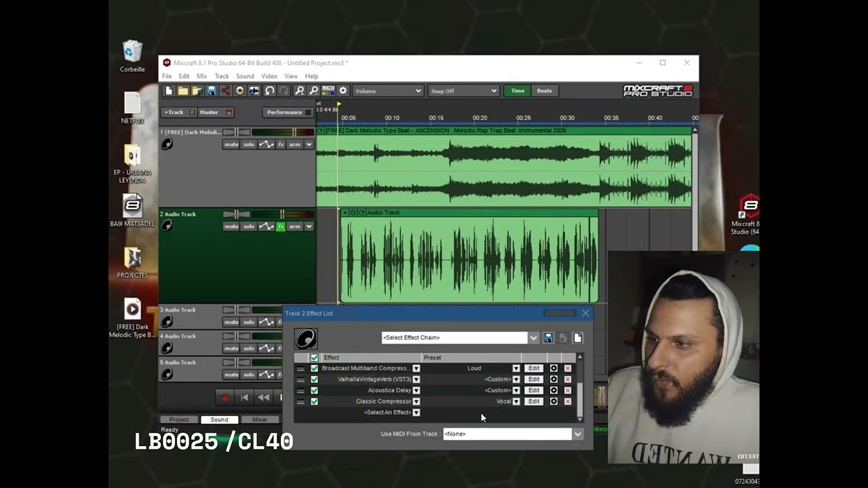Open Preferences gear icon in toolbar
Screen dimensions: 868x488
click(x=343, y=91)
